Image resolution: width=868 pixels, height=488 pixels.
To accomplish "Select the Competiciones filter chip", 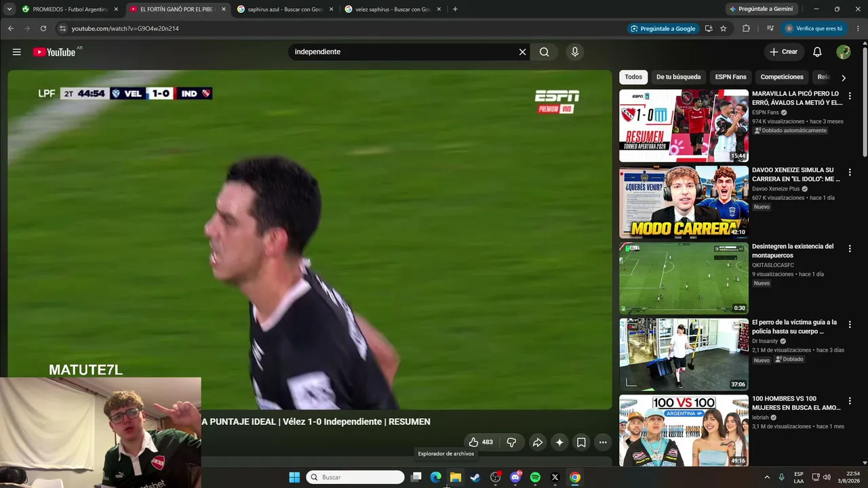I will (782, 77).
